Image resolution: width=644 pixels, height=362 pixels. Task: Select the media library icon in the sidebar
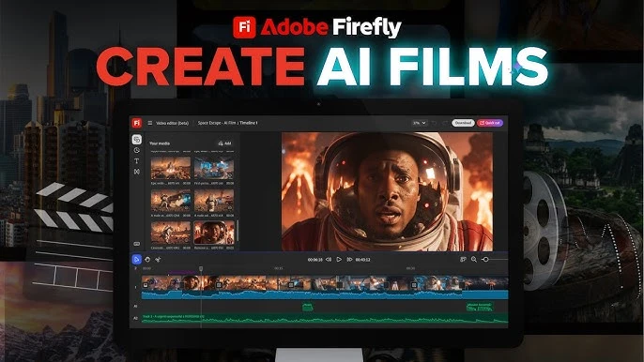coord(137,140)
